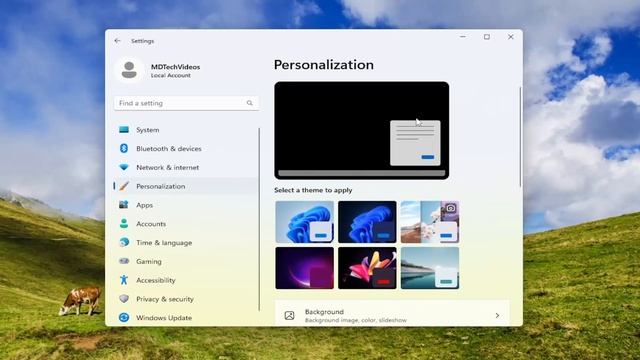This screenshot has height=360, width=640.
Task: Click the user avatar icon
Action: pos(129,70)
